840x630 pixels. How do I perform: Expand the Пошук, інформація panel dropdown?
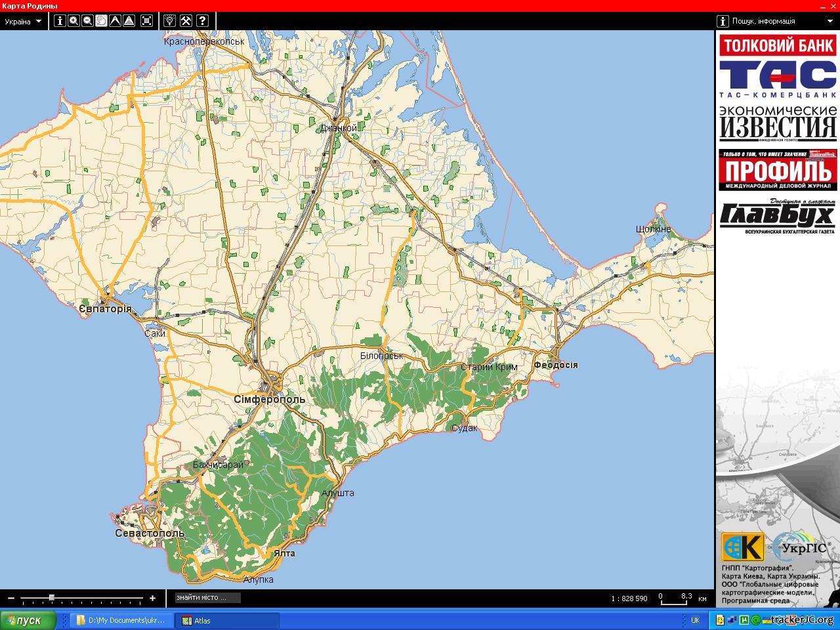point(829,21)
